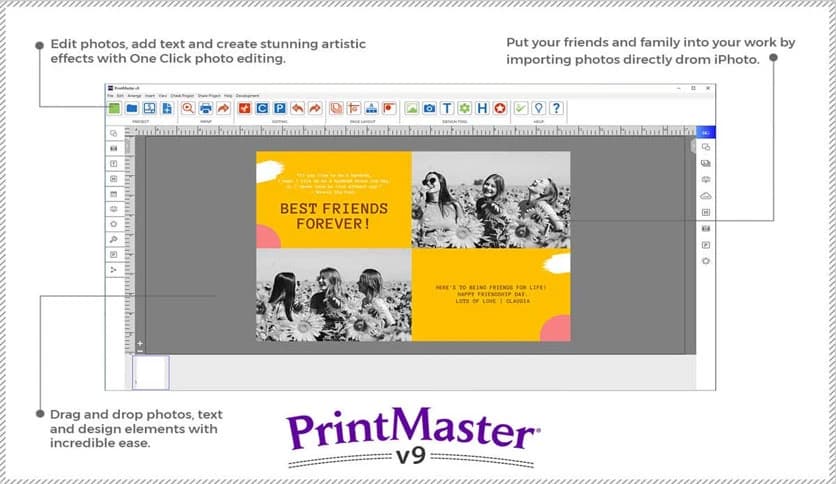Screen dimensions: 836x484
Task: Redo with the orange right arrow after undo
Action: click(315, 108)
